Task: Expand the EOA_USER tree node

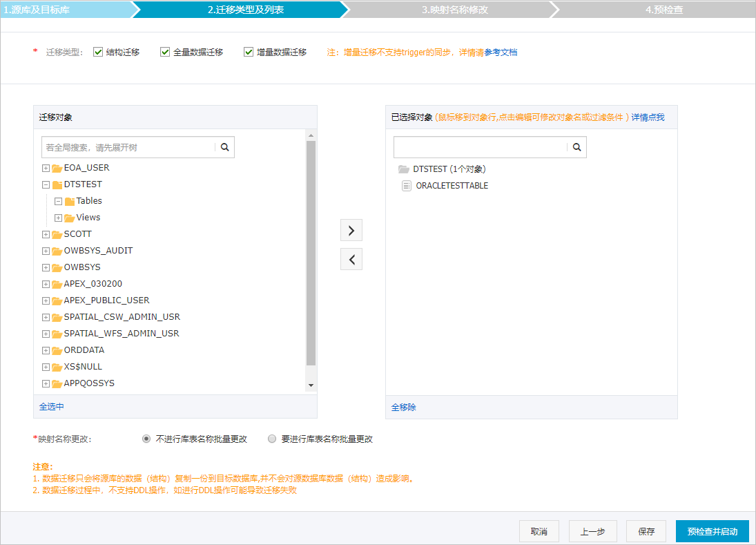Action: click(46, 169)
